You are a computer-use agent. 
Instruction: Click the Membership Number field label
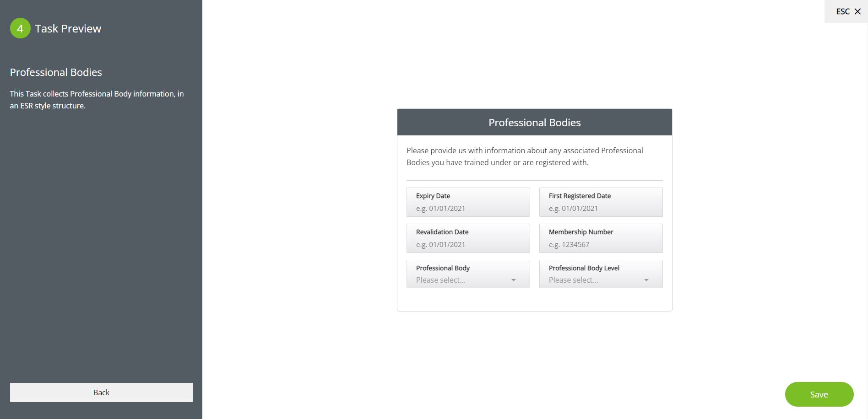pos(580,232)
